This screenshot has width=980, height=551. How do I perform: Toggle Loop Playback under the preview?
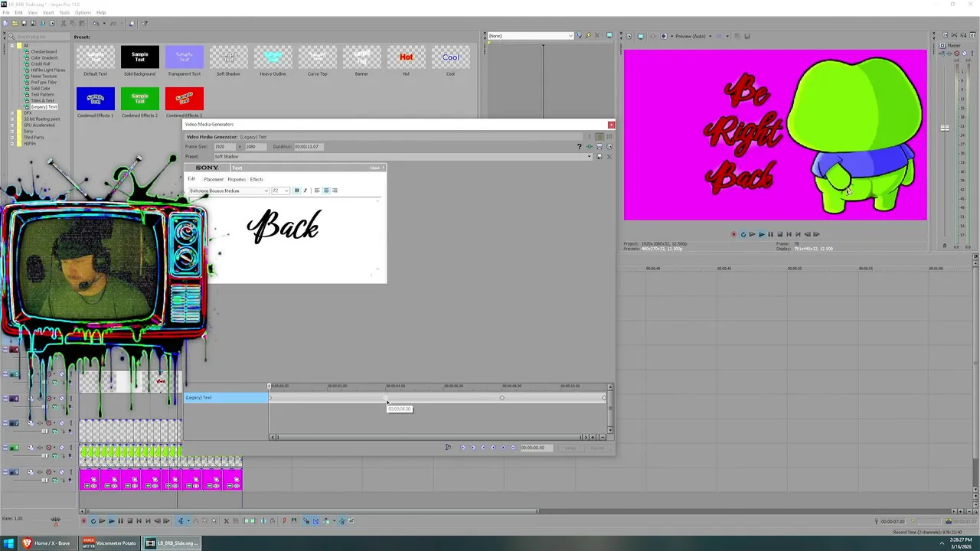[743, 234]
